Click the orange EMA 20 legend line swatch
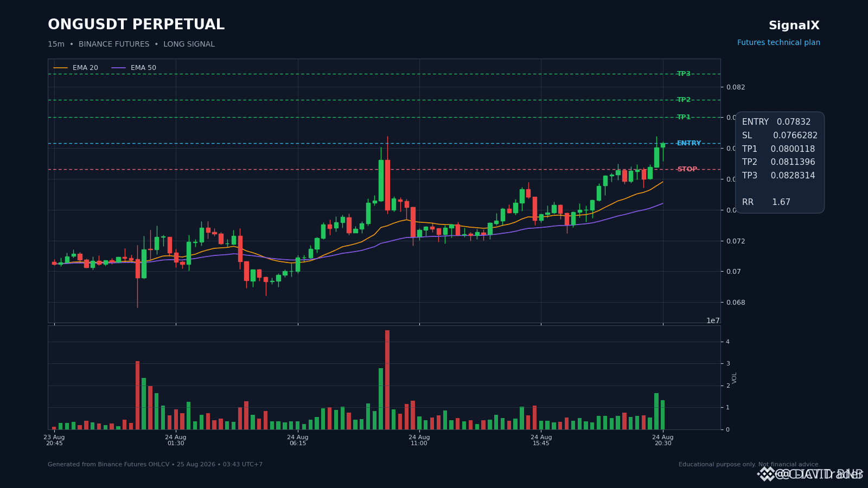 click(61, 68)
